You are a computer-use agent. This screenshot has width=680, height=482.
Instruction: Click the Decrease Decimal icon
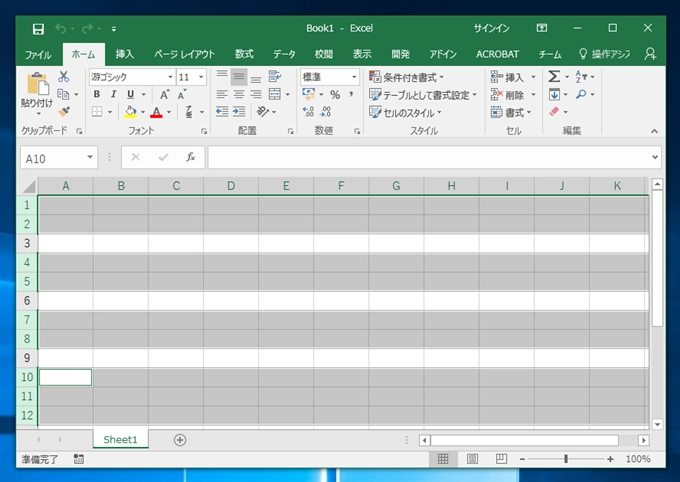pyautogui.click(x=326, y=112)
